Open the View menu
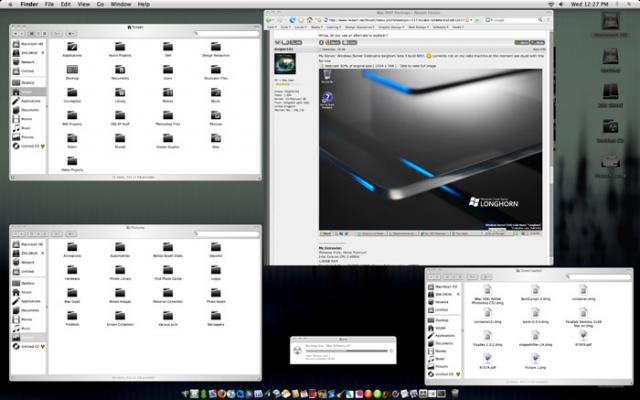 [x=84, y=4]
